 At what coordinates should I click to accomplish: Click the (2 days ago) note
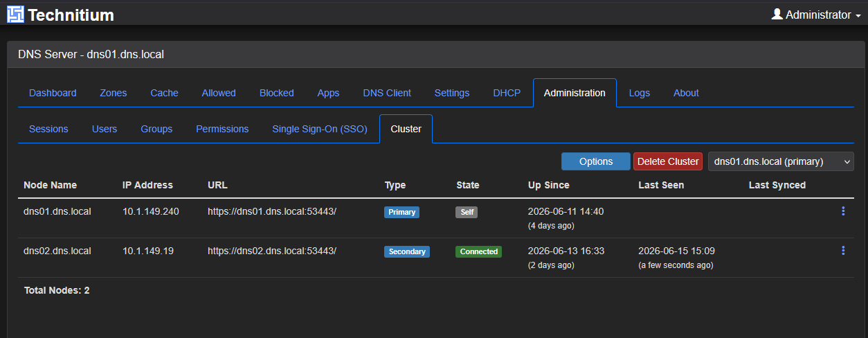click(x=551, y=265)
